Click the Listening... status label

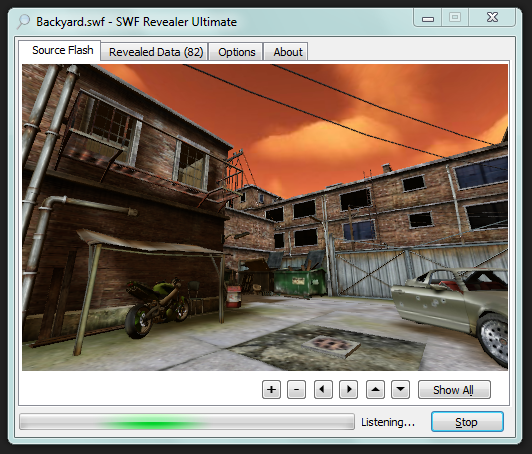click(388, 422)
